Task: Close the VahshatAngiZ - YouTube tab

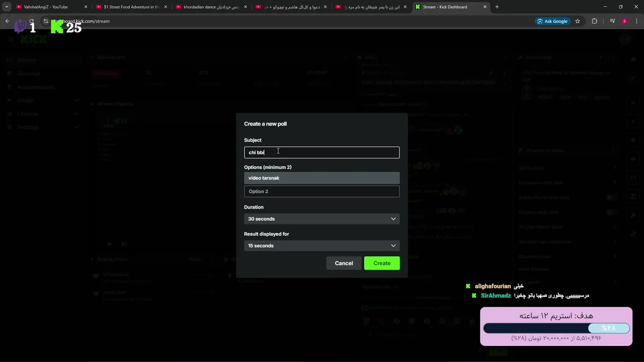Action: coord(86,7)
